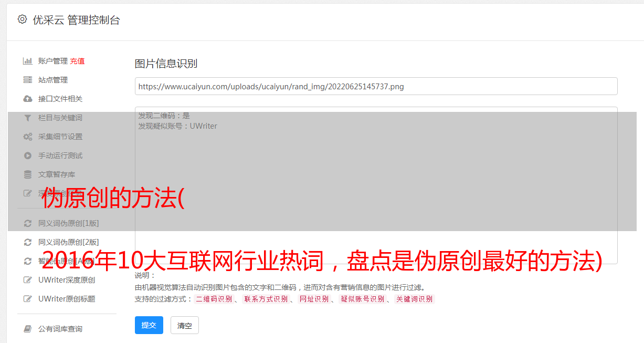Select UWriter深度原创 in sidebar

click(67, 280)
